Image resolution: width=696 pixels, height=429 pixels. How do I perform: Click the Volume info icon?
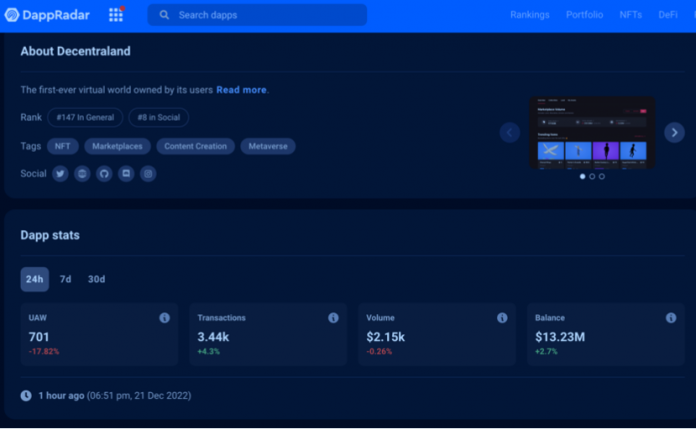click(502, 318)
